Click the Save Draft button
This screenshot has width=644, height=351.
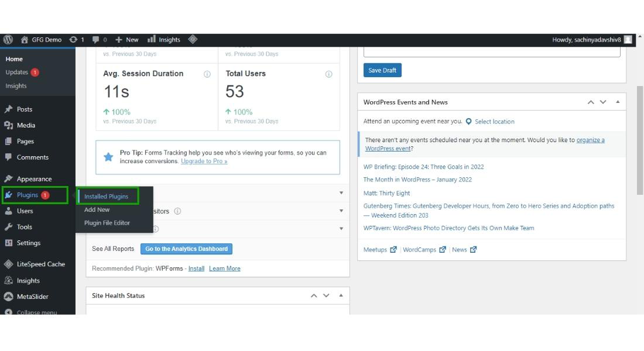[x=382, y=70]
